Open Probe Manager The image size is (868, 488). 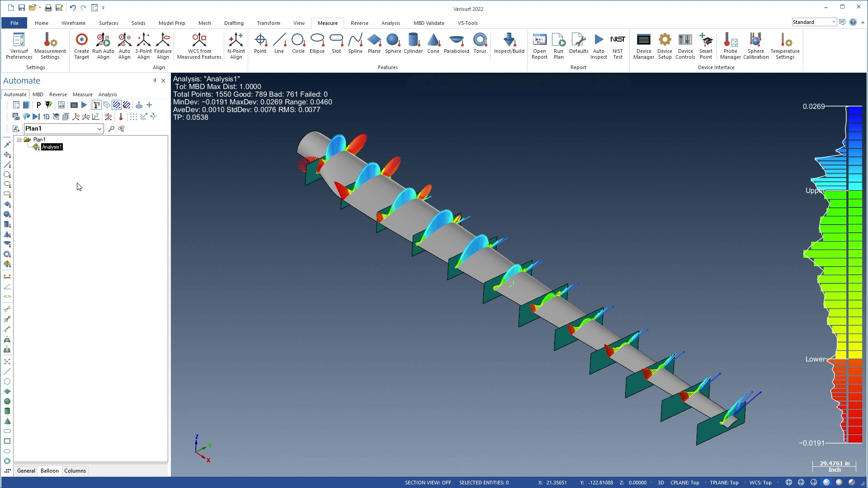[x=731, y=46]
